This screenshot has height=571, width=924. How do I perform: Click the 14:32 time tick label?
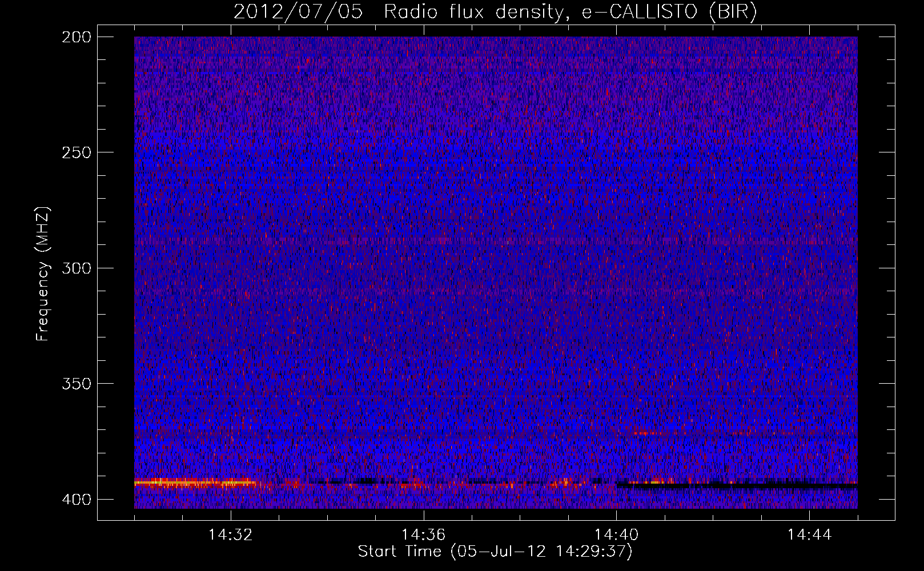coord(231,535)
